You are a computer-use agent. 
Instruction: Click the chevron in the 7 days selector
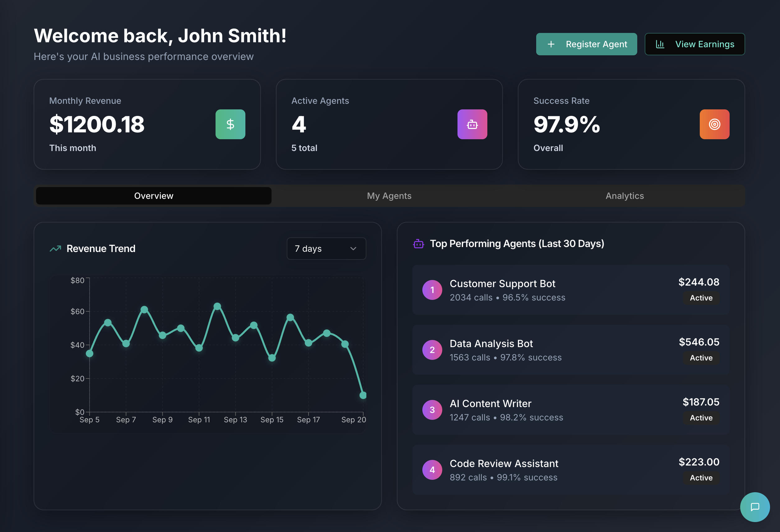pyautogui.click(x=353, y=249)
